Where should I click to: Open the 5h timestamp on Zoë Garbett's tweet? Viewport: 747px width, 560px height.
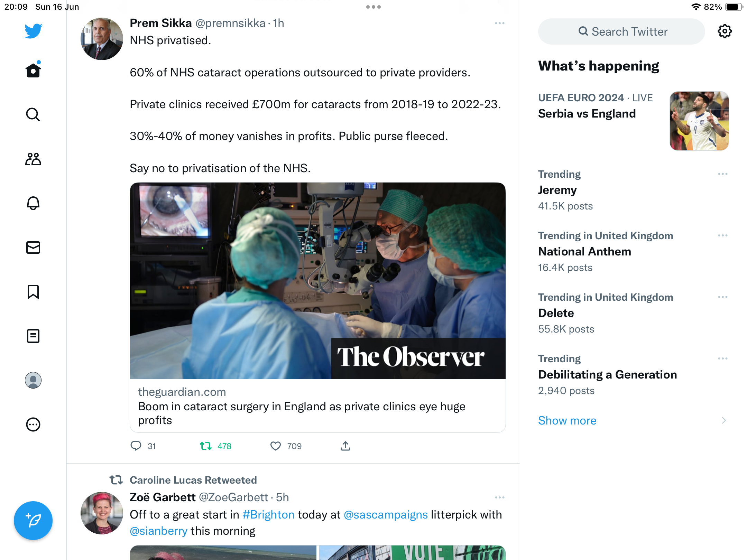(x=282, y=497)
